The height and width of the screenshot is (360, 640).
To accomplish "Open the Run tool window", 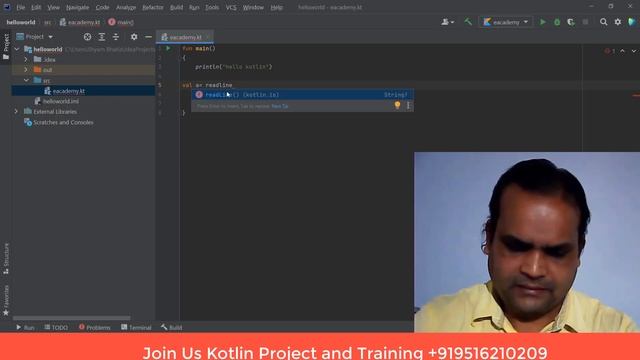I will tap(25, 327).
